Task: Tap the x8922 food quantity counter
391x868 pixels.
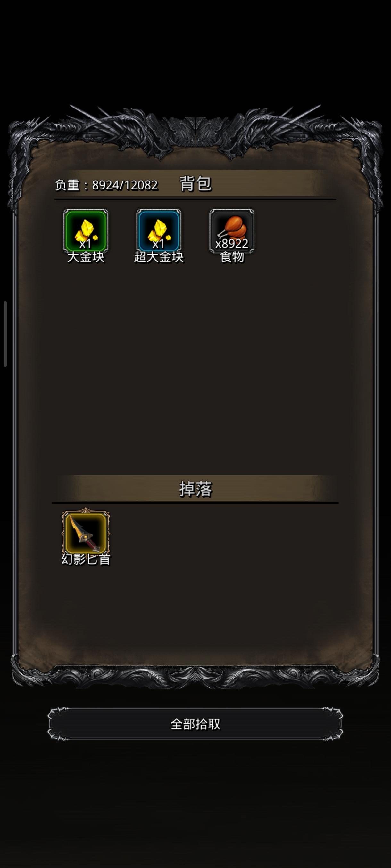Action: point(232,244)
